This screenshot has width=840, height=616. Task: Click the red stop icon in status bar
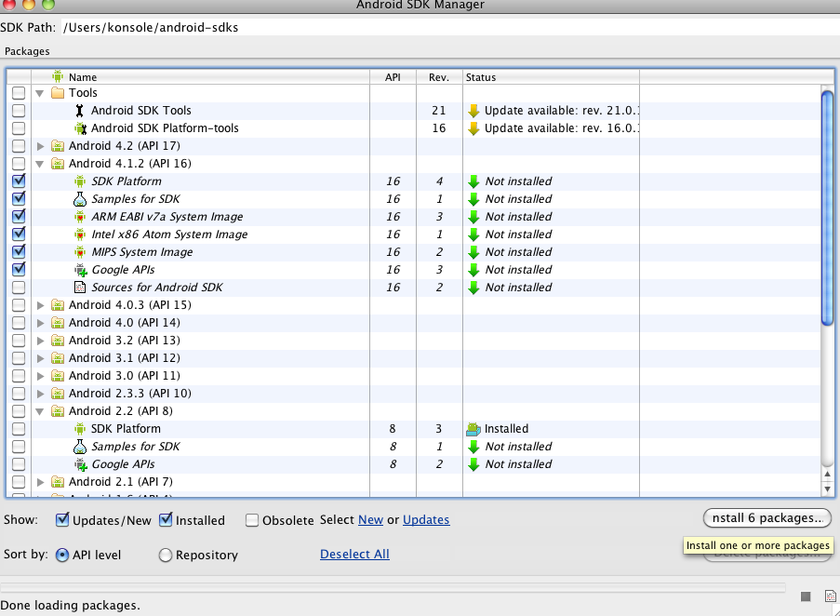tap(806, 596)
